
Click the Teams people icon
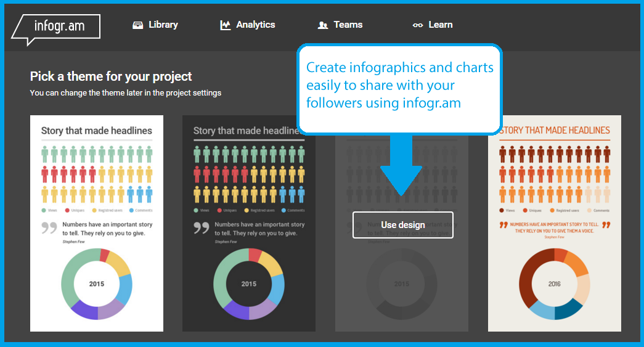pos(323,25)
